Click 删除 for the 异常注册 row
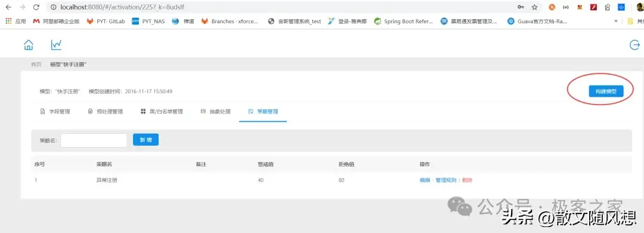 pos(467,180)
